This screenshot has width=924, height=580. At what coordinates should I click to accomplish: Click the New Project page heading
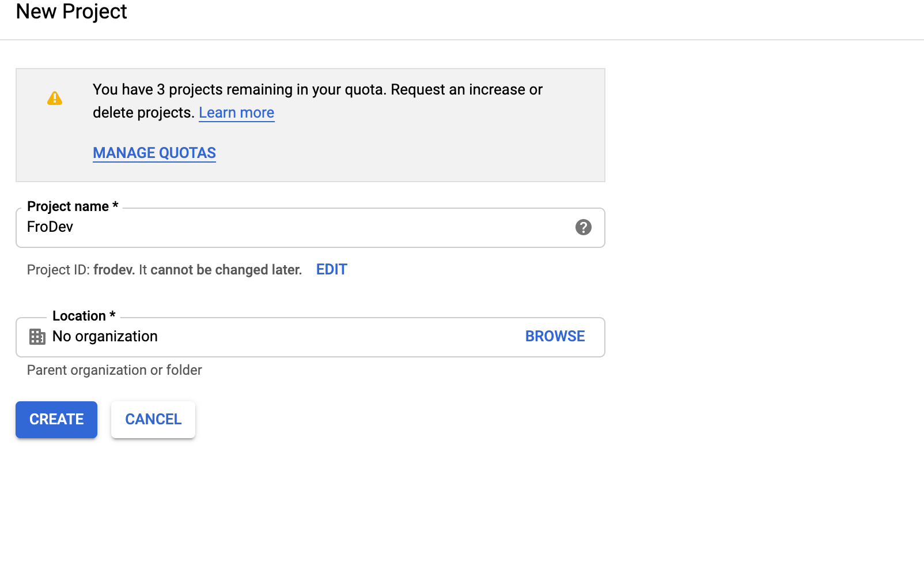tap(71, 12)
